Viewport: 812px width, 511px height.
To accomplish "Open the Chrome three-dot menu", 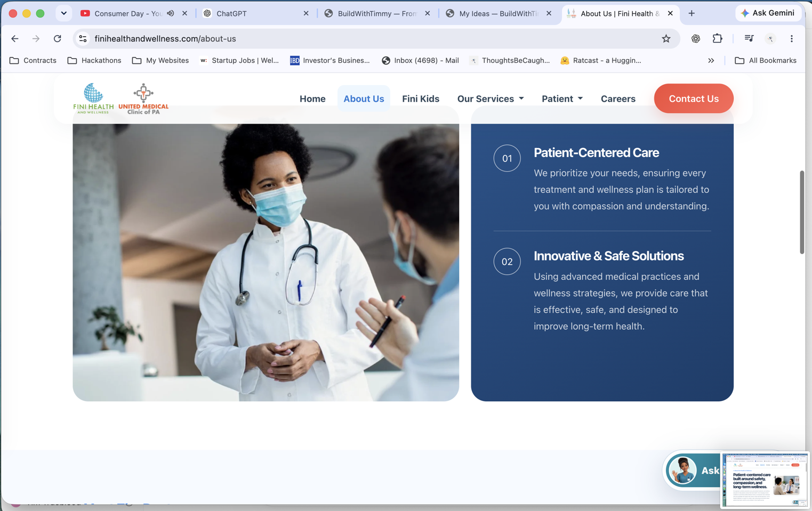I will pyautogui.click(x=792, y=38).
